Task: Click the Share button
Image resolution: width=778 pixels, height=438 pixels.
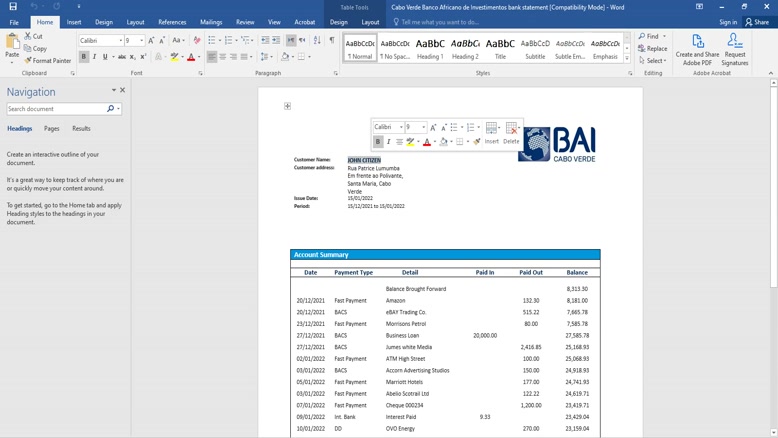Action: click(757, 22)
